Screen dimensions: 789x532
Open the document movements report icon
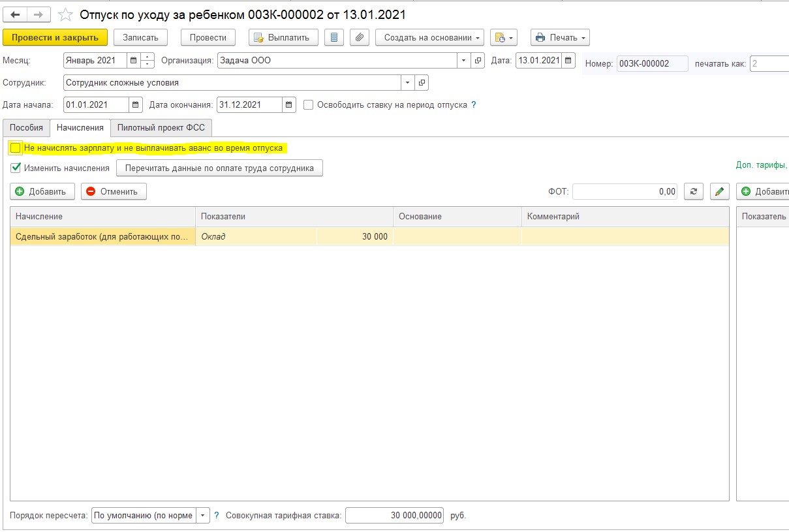(334, 37)
